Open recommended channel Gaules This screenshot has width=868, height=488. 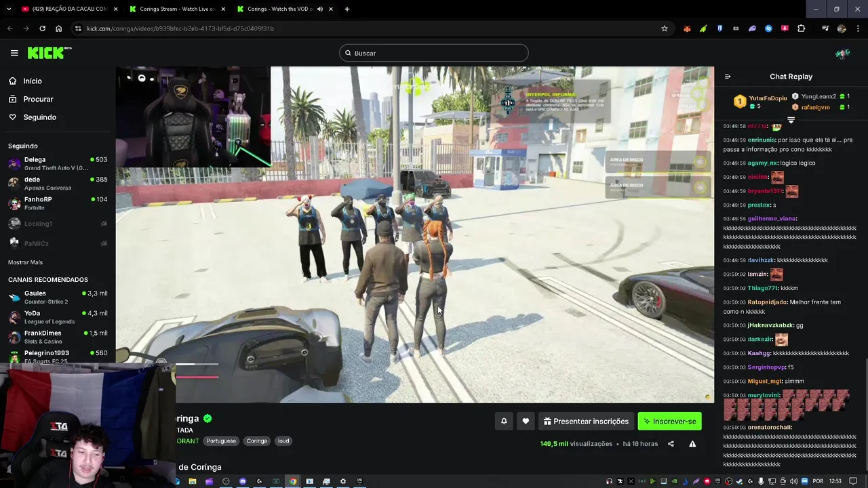(x=58, y=297)
